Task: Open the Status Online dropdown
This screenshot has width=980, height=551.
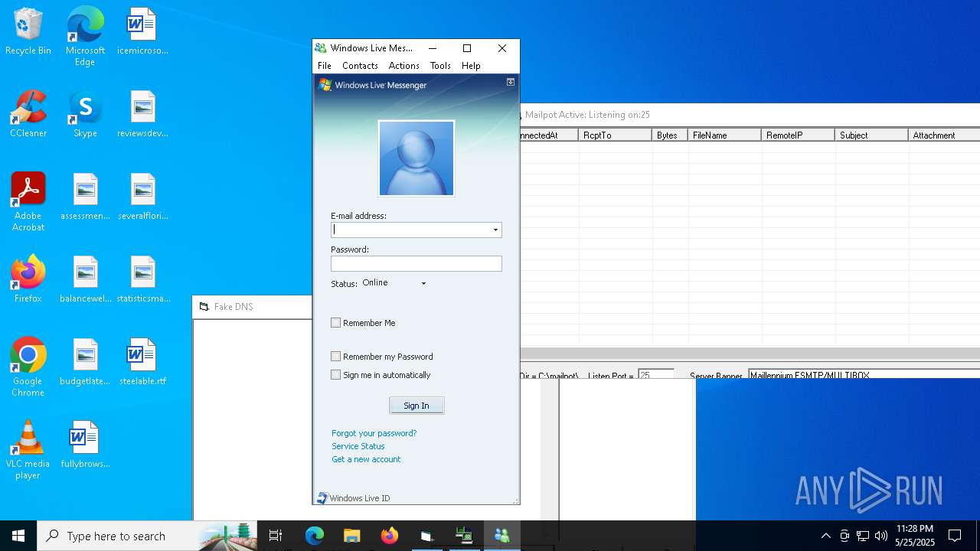Action: pos(394,283)
